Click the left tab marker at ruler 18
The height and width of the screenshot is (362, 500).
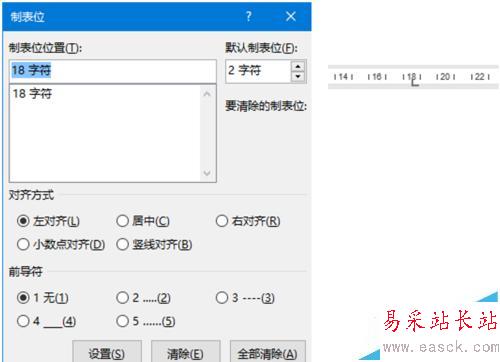click(414, 82)
